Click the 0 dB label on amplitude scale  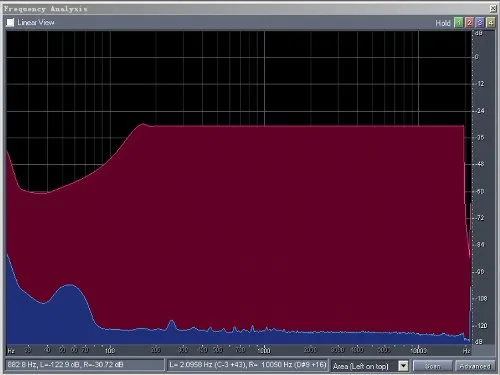coord(477,57)
